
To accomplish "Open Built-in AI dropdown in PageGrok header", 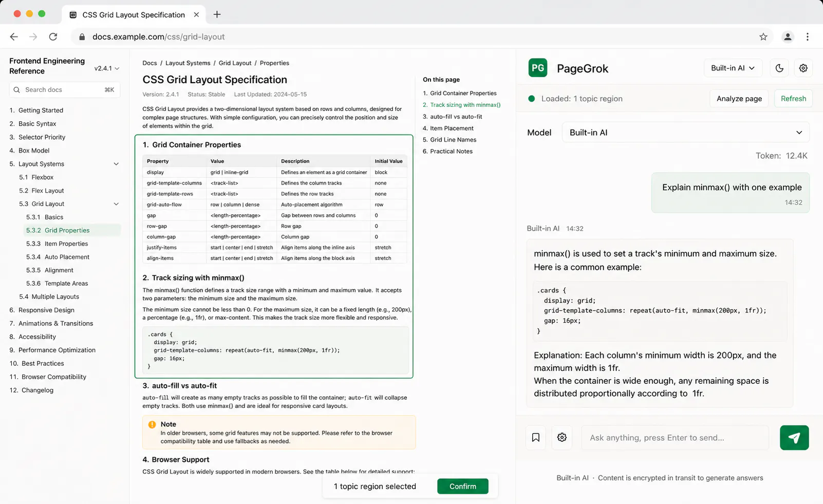I will pyautogui.click(x=733, y=68).
